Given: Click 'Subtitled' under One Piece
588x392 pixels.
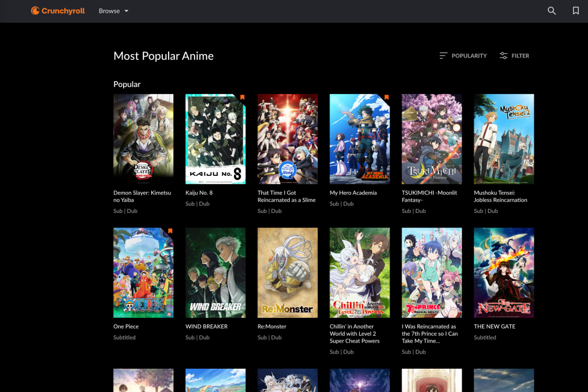Looking at the screenshot, I should [x=124, y=338].
